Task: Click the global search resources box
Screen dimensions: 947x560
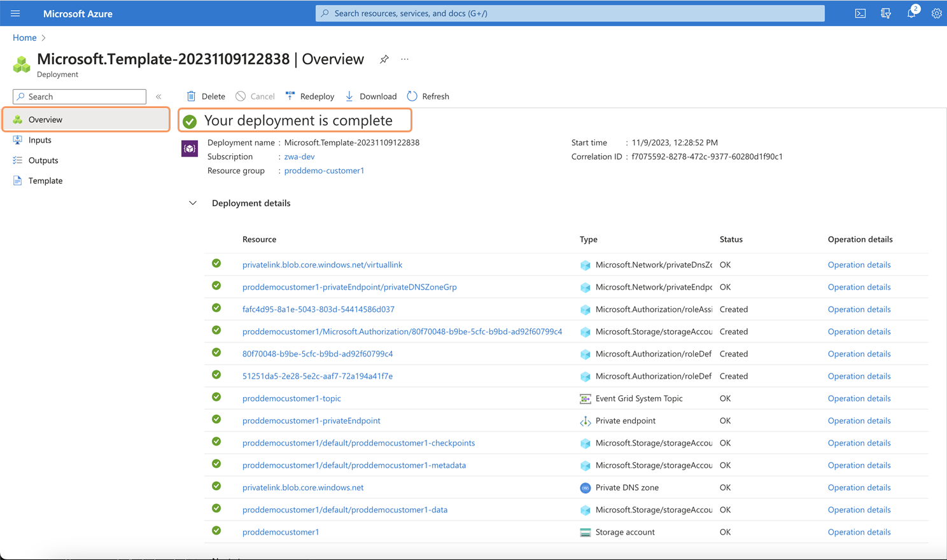Action: 570,13
